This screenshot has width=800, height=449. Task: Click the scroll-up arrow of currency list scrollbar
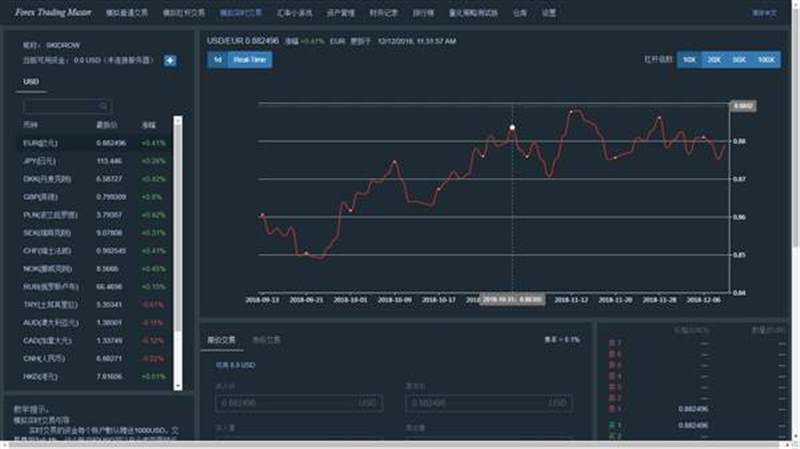click(x=178, y=120)
